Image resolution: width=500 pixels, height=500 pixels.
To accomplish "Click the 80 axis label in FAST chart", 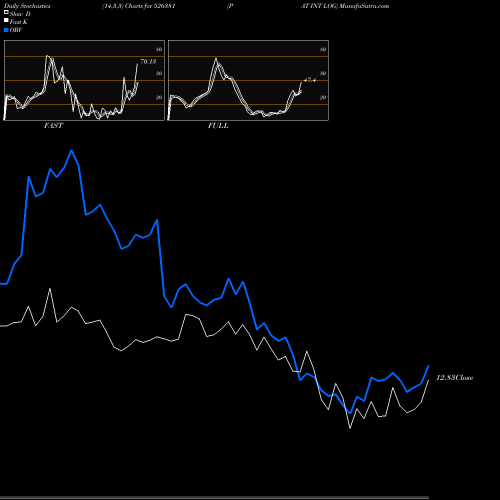I will [x=159, y=50].
